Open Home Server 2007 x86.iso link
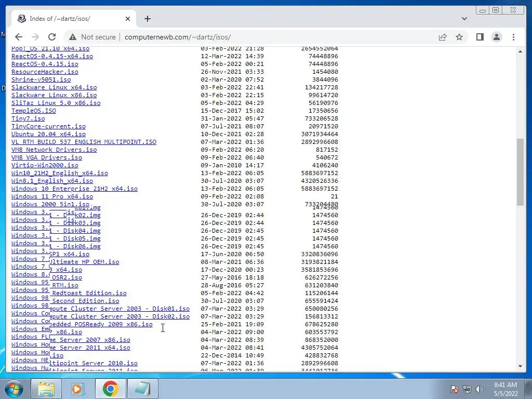The height and width of the screenshot is (399, 532). click(x=90, y=340)
